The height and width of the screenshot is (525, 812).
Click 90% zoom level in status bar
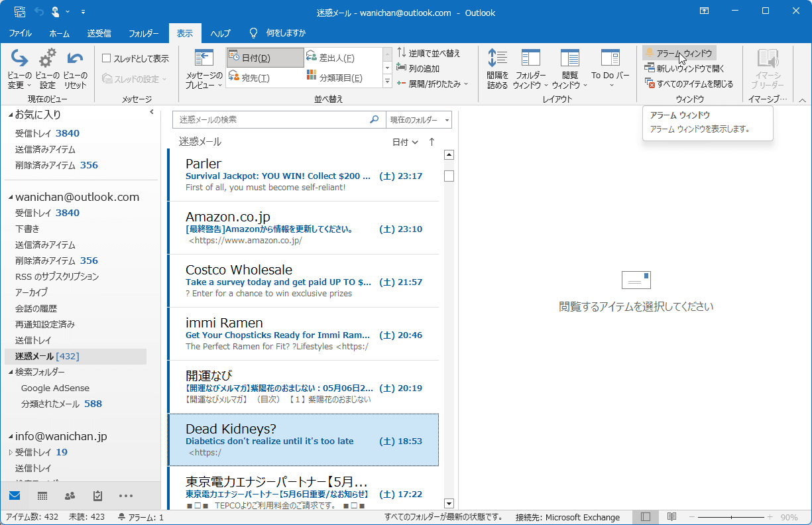(x=789, y=517)
